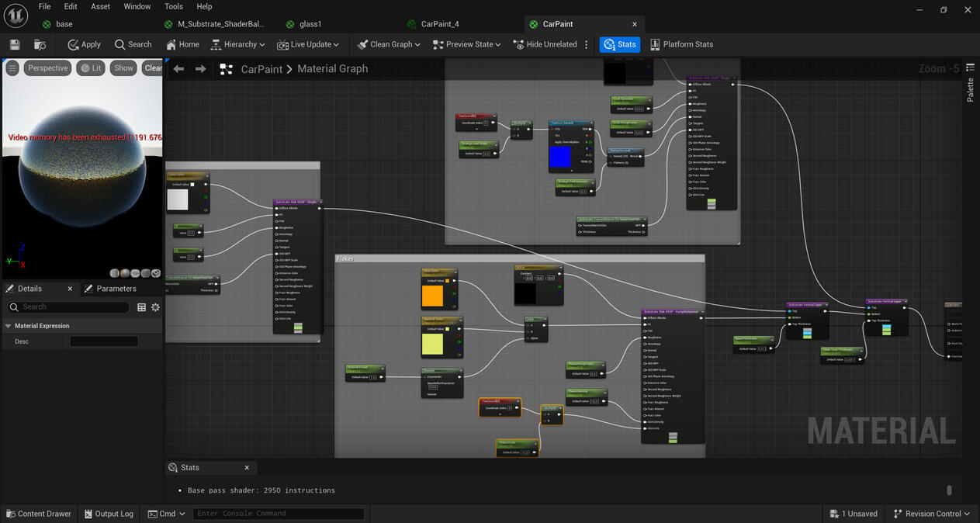Screen dimensions: 980x523
Task: Open the Content Drawer
Action: [x=39, y=513]
